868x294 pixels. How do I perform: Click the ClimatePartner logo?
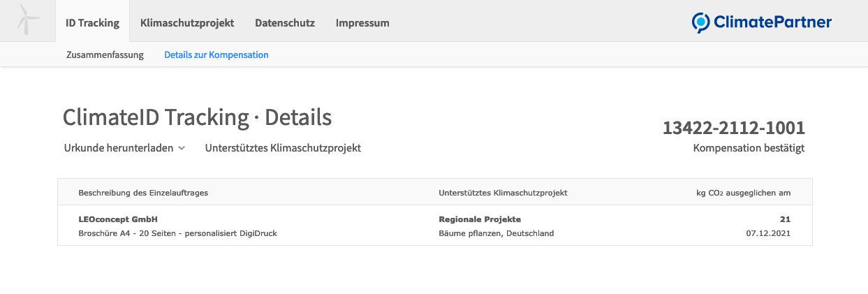[761, 22]
